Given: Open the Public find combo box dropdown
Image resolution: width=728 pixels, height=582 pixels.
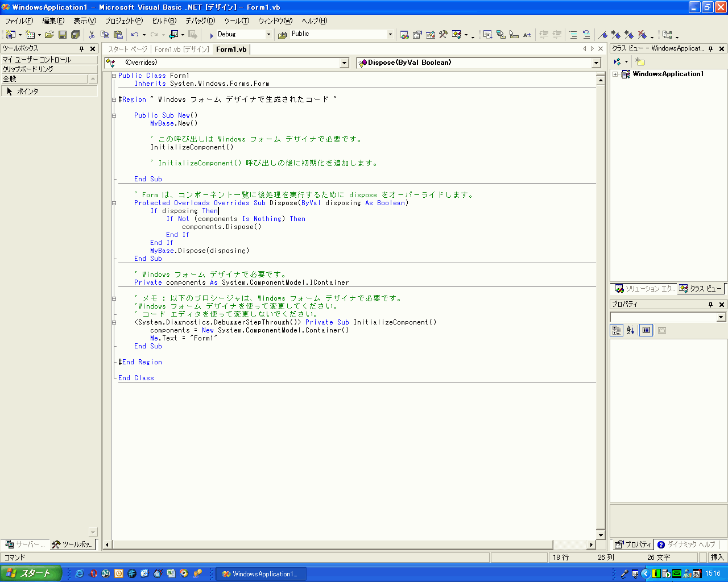Looking at the screenshot, I should pyautogui.click(x=390, y=35).
